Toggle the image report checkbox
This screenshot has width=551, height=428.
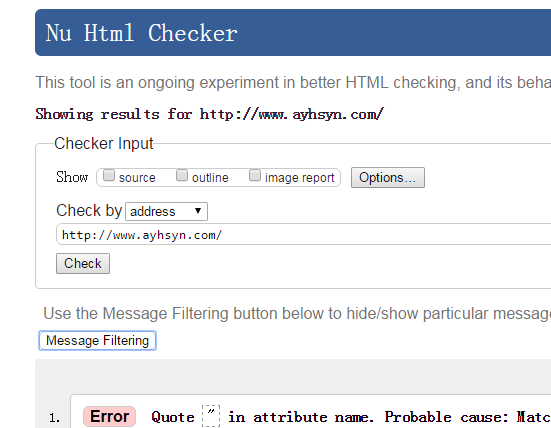255,175
